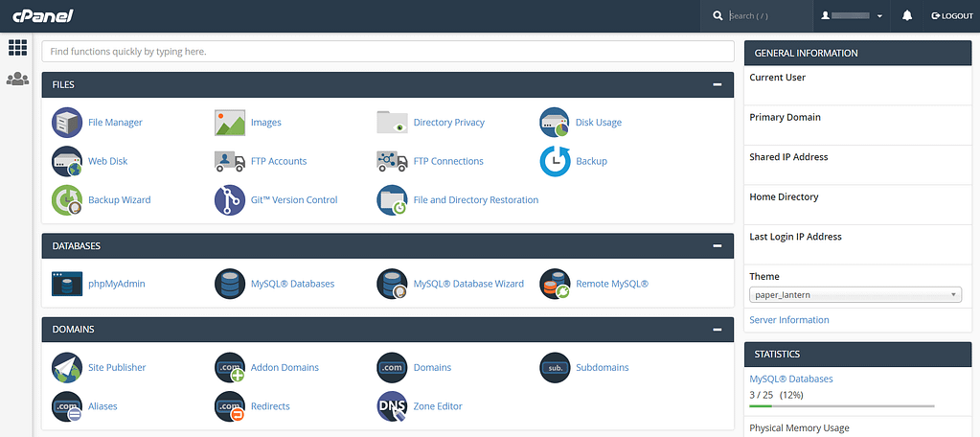Click the User Manager people icon in sidebar

[17, 80]
